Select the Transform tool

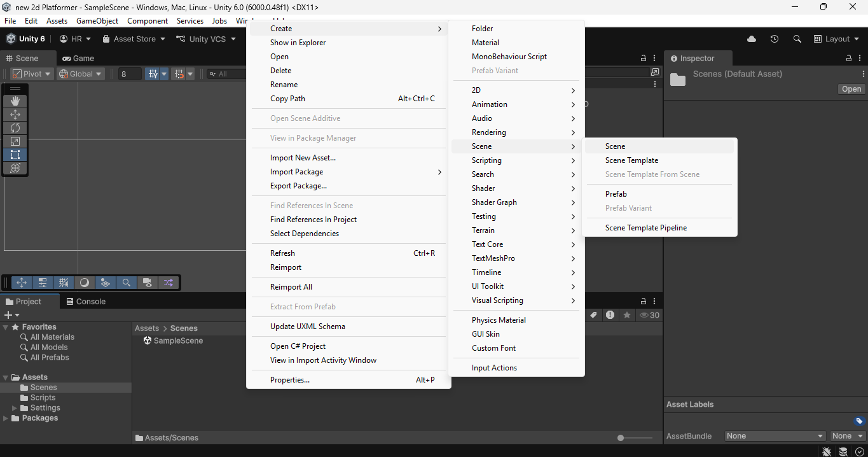point(15,168)
